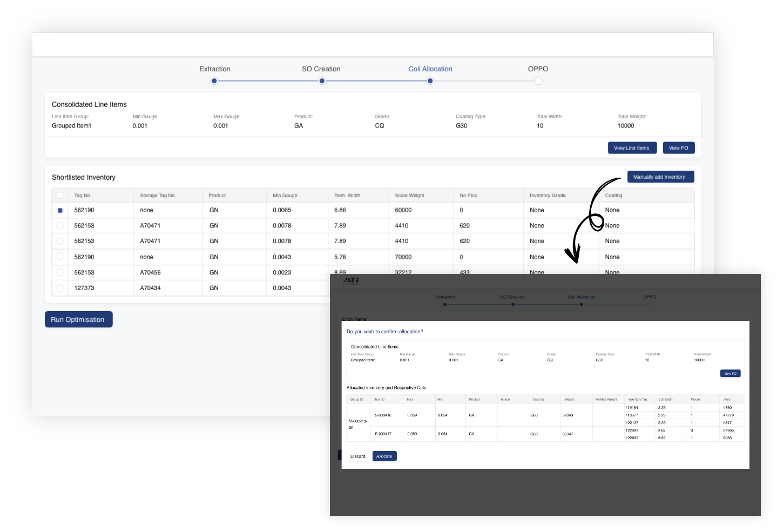The height and width of the screenshot is (532, 777).
Task: Tick checkbox for 562190 row with width 5.76
Action: [60, 257]
